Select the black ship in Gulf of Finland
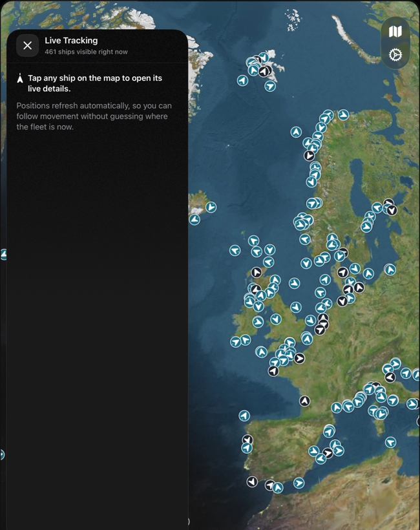The height and width of the screenshot is (530, 420). 392,210
